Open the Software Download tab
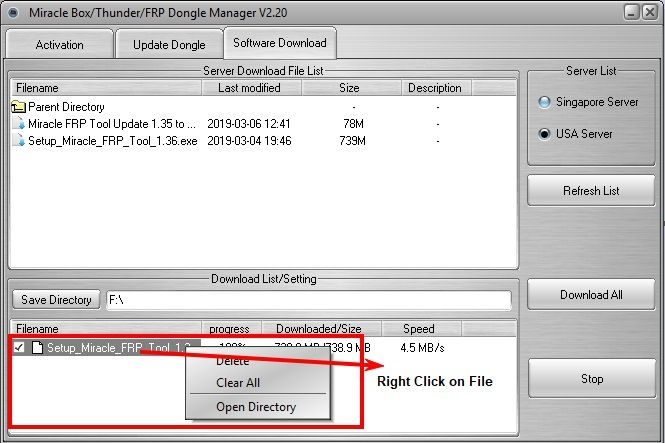 pos(280,43)
